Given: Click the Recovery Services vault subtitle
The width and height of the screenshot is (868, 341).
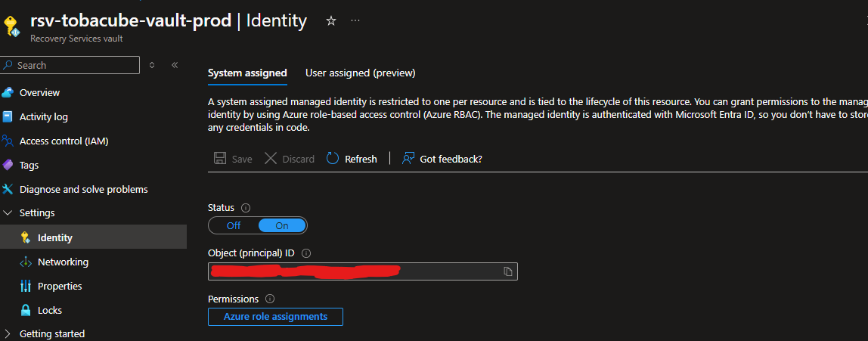Looking at the screenshot, I should pyautogui.click(x=76, y=39).
